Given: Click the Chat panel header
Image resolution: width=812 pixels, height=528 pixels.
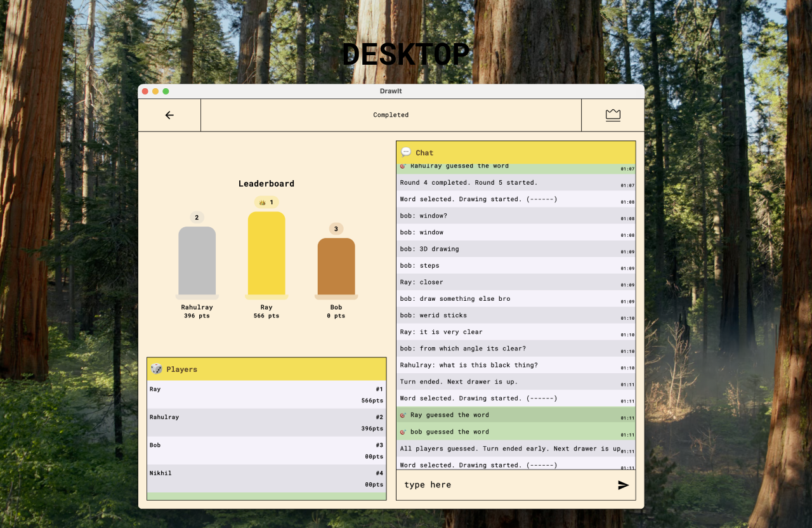Looking at the screenshot, I should click(516, 152).
